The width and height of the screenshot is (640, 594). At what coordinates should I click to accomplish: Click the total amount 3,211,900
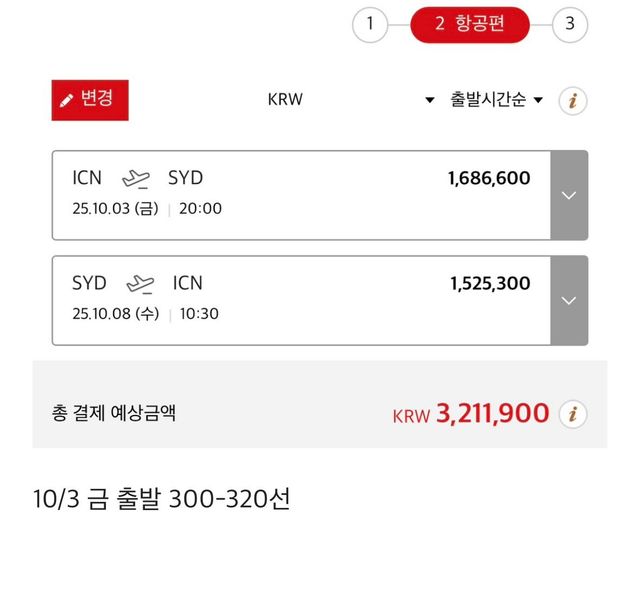pos(492,413)
